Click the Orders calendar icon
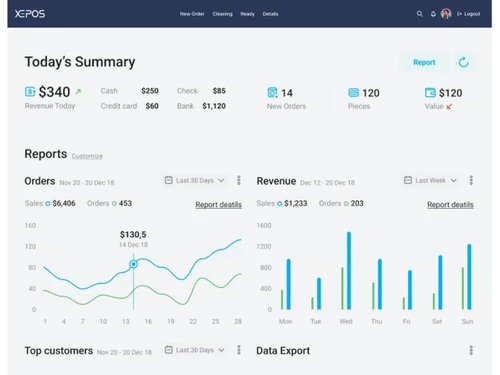500x375 pixels. 169,180
